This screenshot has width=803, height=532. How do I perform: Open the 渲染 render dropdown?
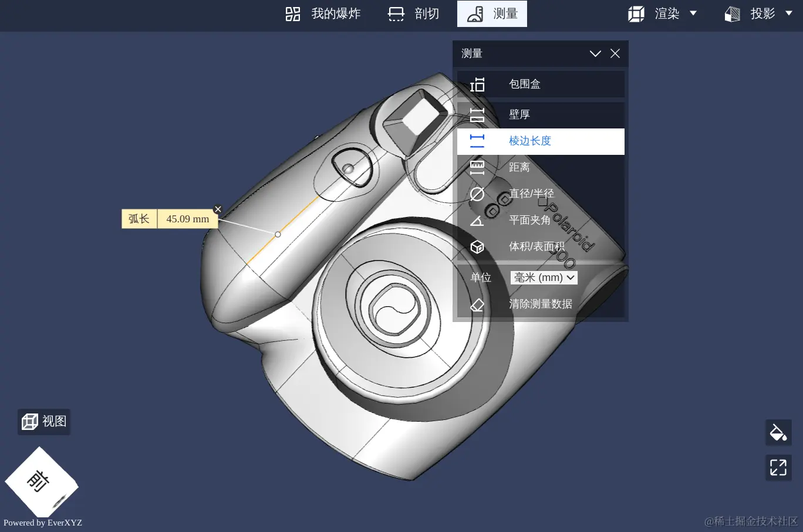point(662,13)
